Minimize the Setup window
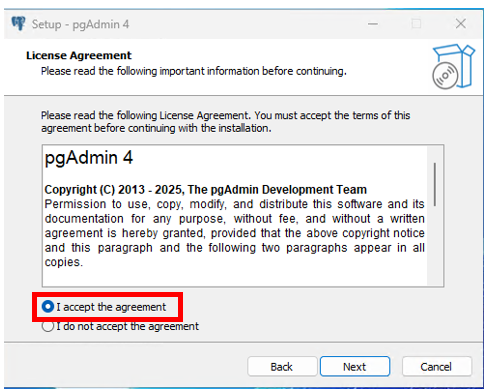 [373, 24]
